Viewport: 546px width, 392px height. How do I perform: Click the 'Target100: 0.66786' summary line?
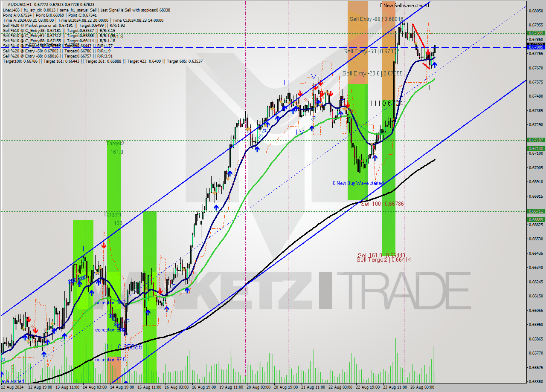[x=102, y=61]
